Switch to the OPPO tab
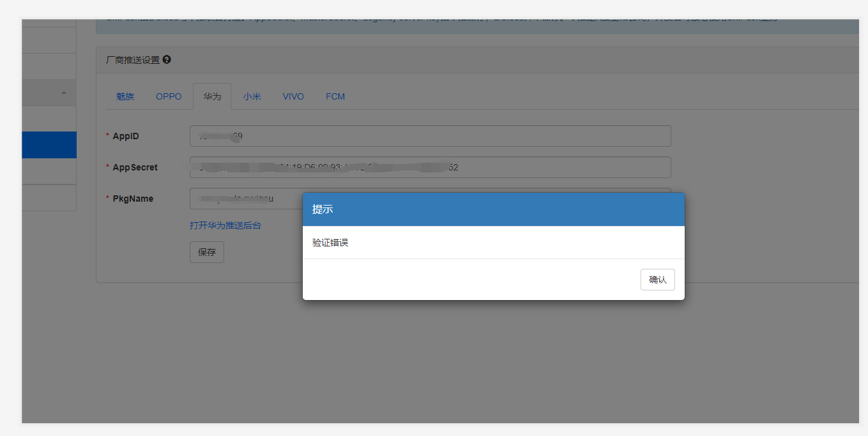Image resolution: width=868 pixels, height=436 pixels. pos(169,96)
